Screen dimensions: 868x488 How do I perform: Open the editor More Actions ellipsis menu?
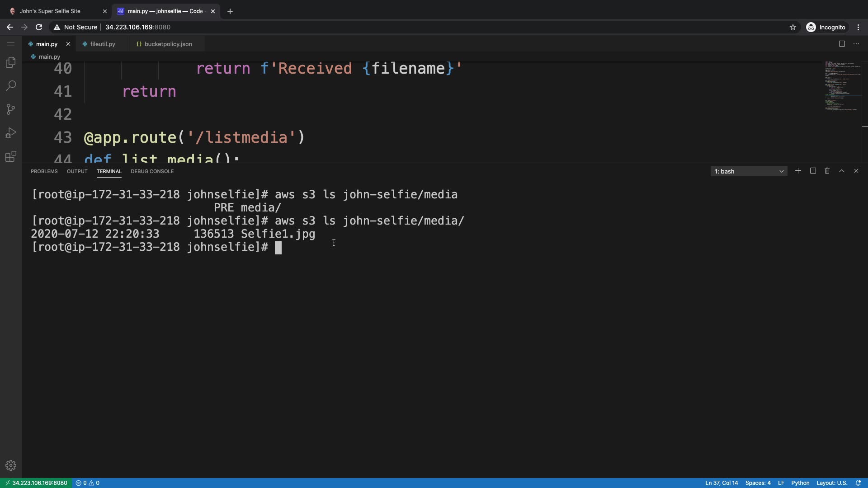[x=856, y=44]
